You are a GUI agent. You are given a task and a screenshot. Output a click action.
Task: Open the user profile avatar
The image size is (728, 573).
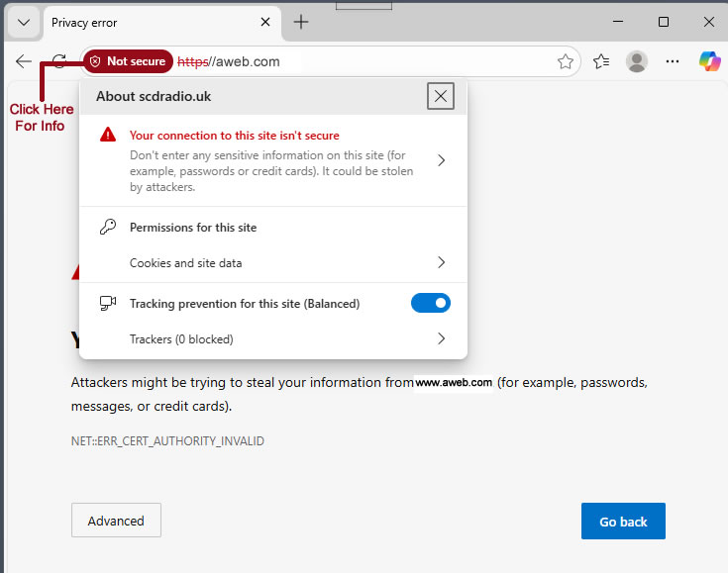(637, 61)
